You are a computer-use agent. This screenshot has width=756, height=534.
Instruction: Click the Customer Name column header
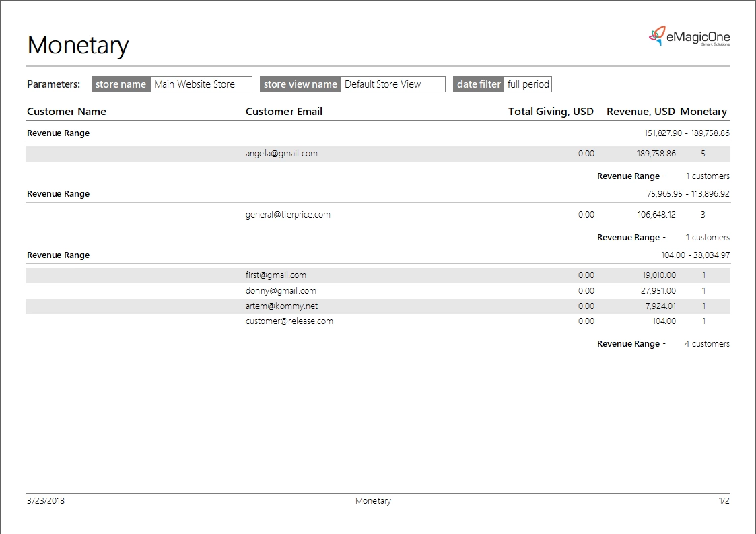(67, 111)
